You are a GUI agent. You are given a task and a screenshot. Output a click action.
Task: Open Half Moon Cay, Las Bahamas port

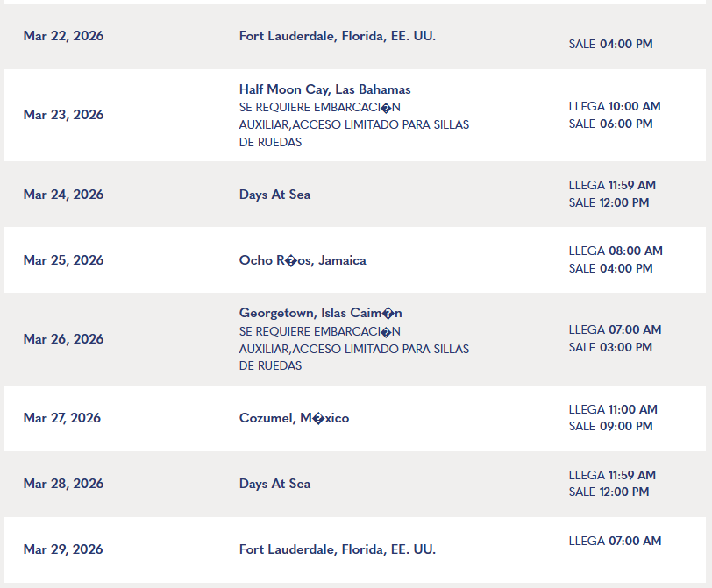pos(324,89)
